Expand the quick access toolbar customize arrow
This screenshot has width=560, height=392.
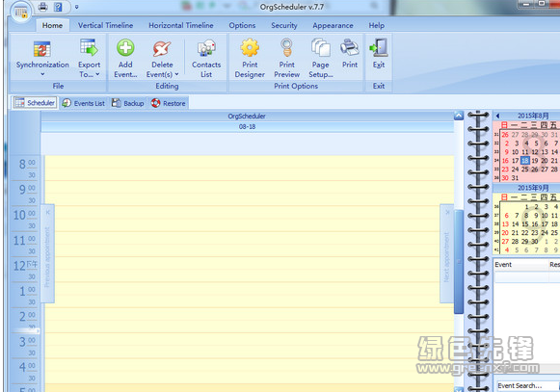coord(76,7)
